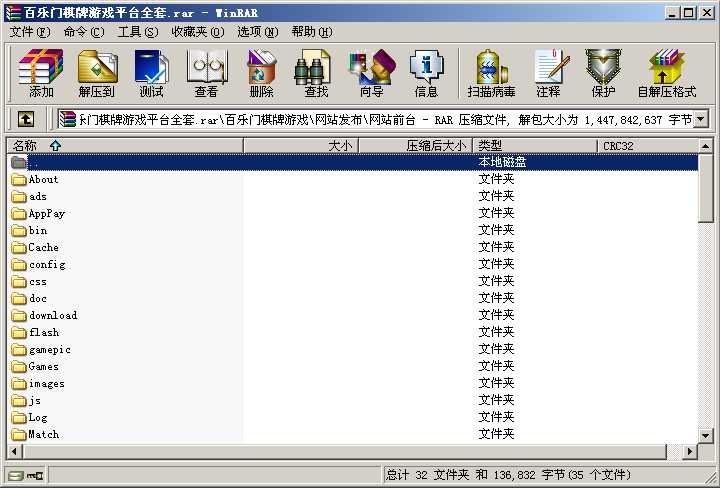Click the status bar totals text
The image size is (720, 488).
click(x=508, y=475)
